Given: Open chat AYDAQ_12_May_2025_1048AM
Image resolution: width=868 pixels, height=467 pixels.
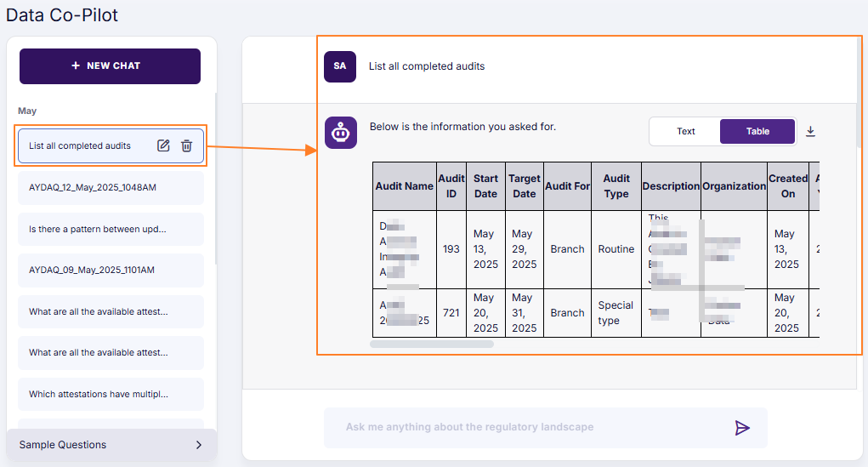Looking at the screenshot, I should point(111,187).
